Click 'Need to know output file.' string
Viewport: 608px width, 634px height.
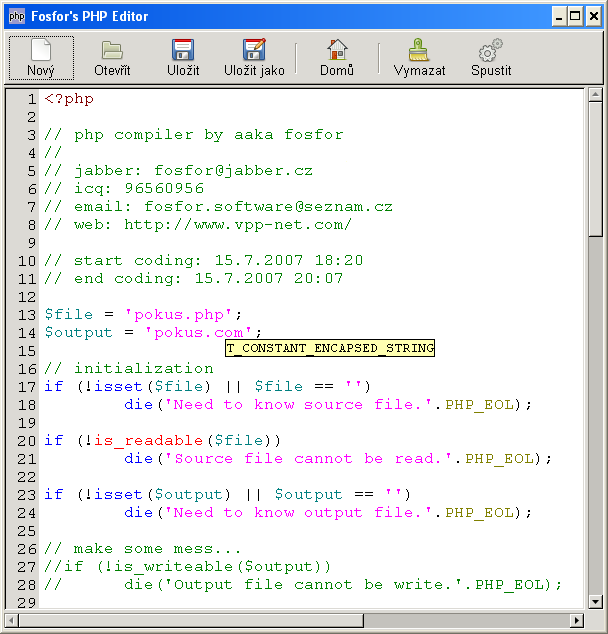pos(298,513)
